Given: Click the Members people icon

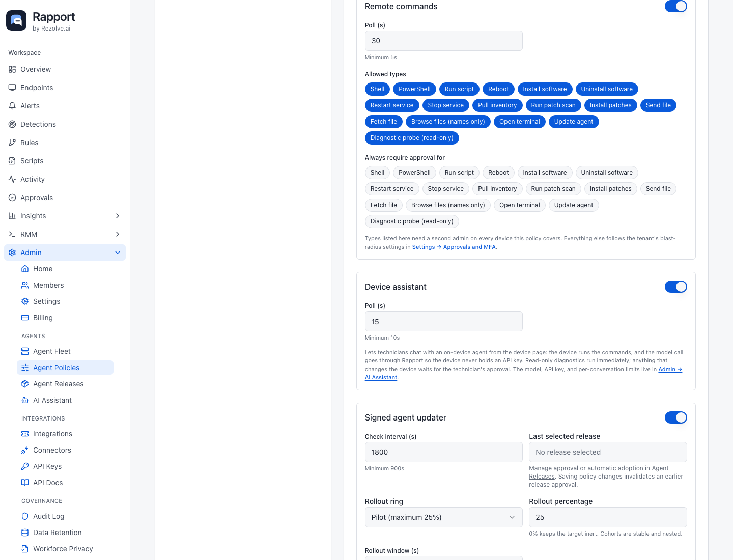Looking at the screenshot, I should 25,285.
